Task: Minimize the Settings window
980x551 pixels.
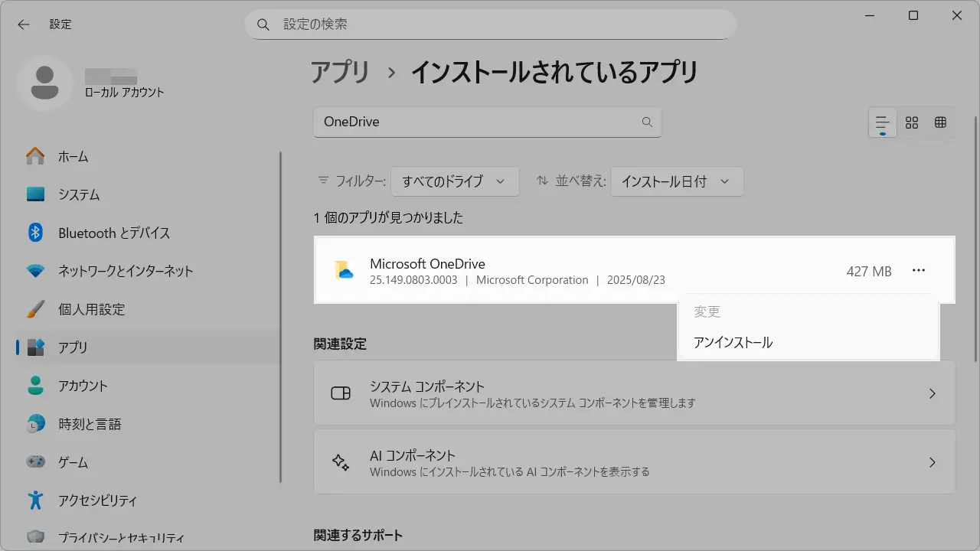Action: pyautogui.click(x=871, y=15)
